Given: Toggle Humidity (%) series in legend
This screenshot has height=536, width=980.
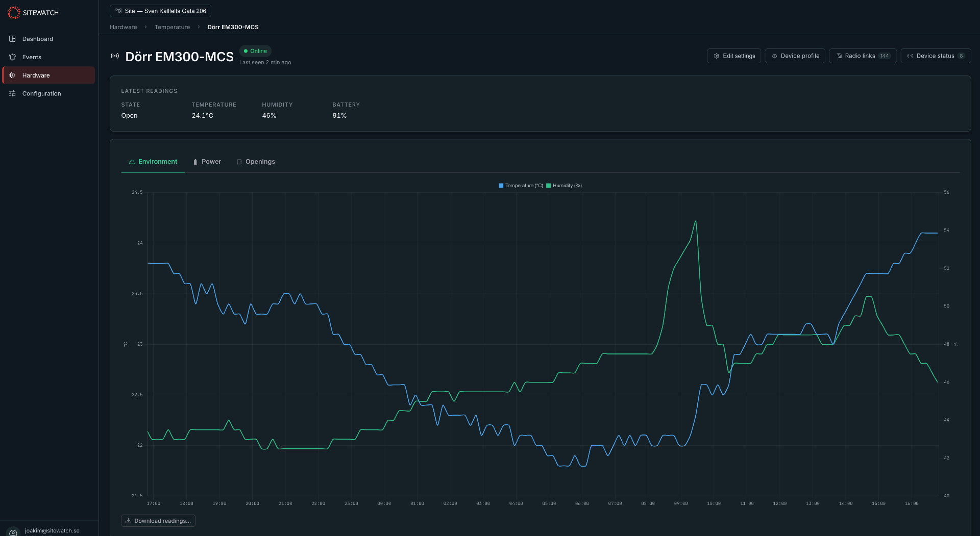Looking at the screenshot, I should click(564, 186).
